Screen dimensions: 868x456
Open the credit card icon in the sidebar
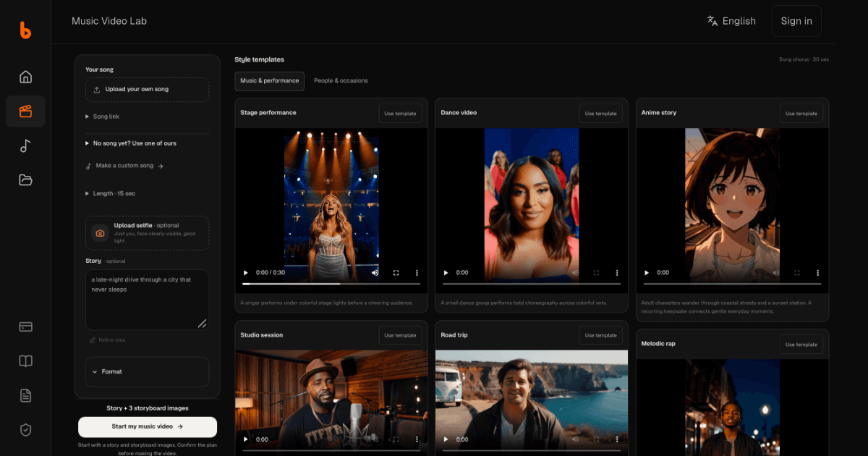pyautogui.click(x=25, y=326)
